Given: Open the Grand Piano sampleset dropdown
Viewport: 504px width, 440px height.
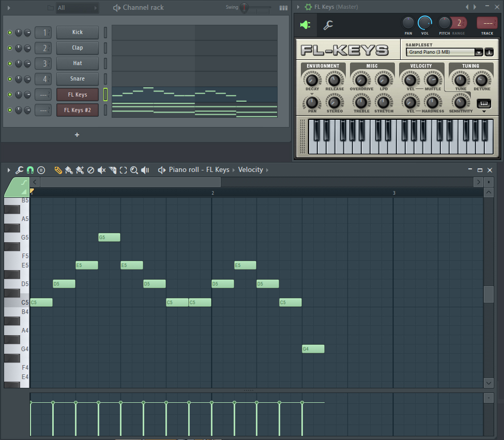Looking at the screenshot, I should [x=479, y=52].
